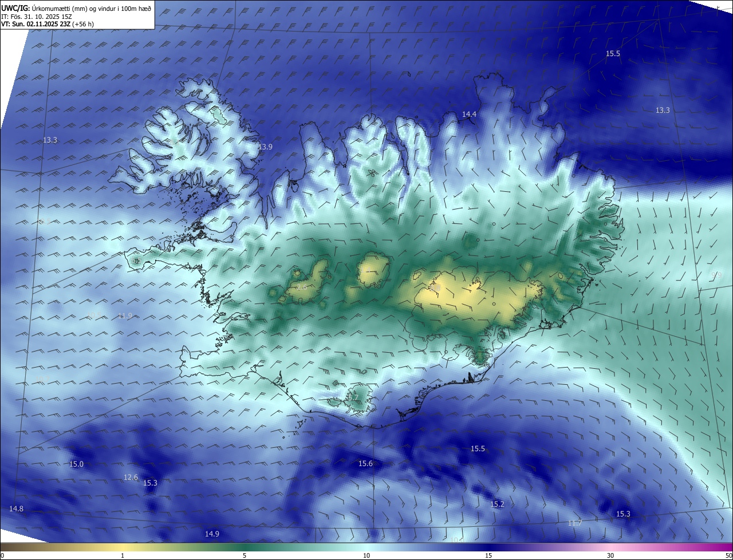Click the 14.9 map value
The height and width of the screenshot is (560, 733).
coord(212,534)
